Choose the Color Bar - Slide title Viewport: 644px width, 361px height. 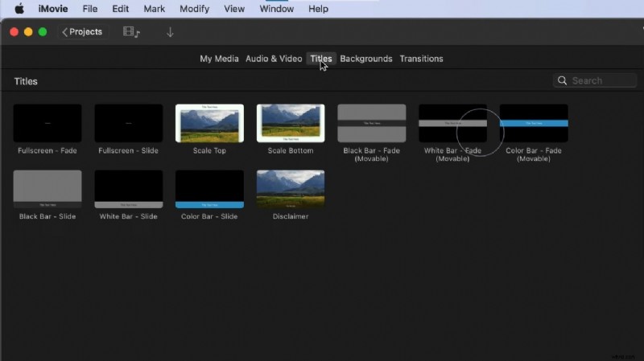[209, 189]
